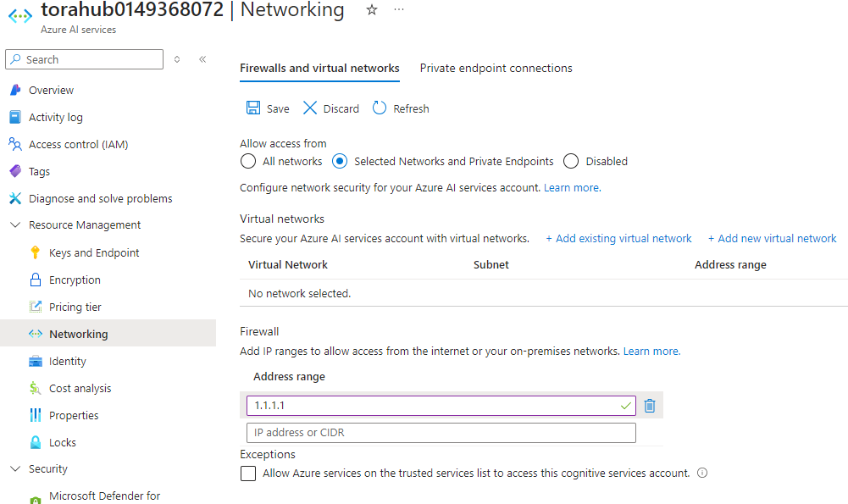Click the IP address or CIDR input
Image resolution: width=848 pixels, height=504 pixels.
click(441, 433)
